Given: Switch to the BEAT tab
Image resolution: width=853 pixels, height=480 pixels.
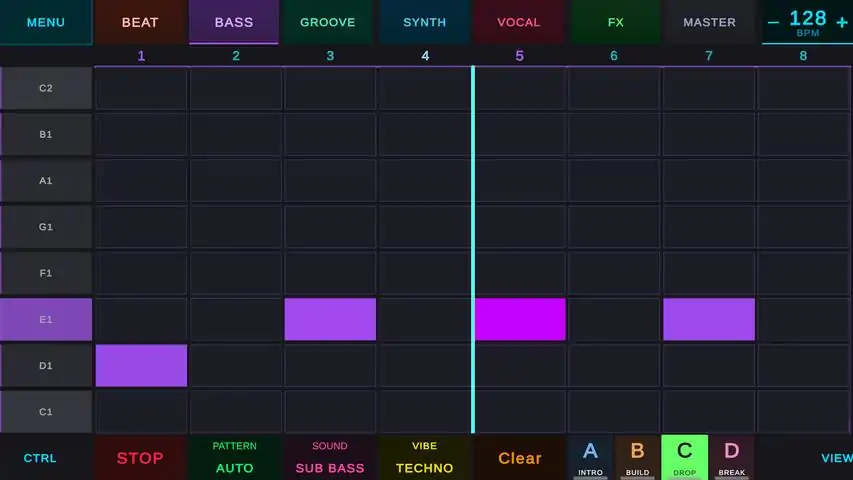Looking at the screenshot, I should tap(140, 22).
